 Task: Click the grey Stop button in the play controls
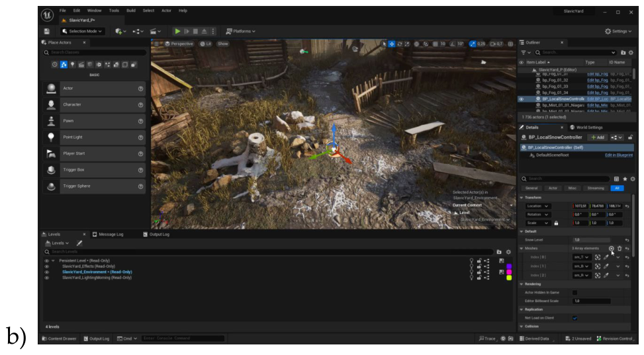[x=195, y=31]
